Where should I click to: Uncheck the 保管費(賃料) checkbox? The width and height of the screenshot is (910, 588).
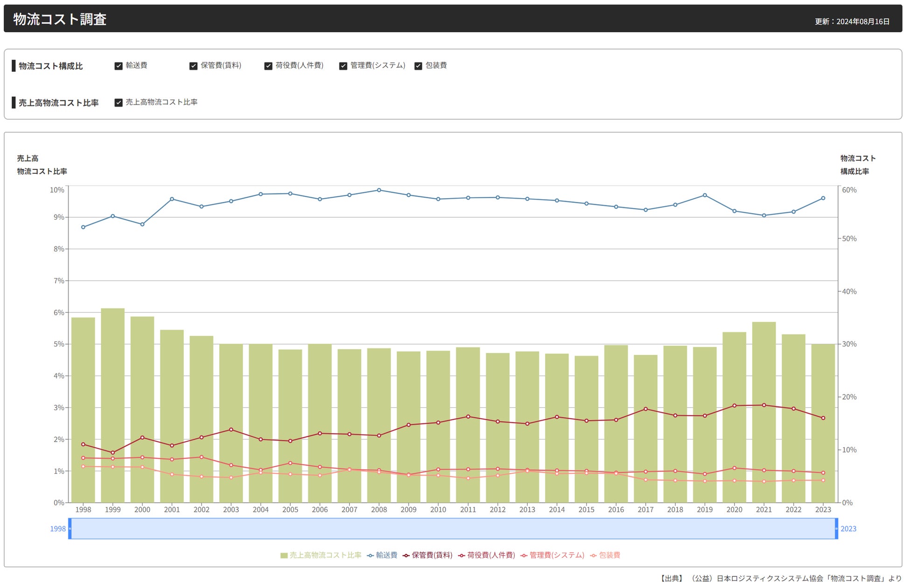(x=193, y=66)
